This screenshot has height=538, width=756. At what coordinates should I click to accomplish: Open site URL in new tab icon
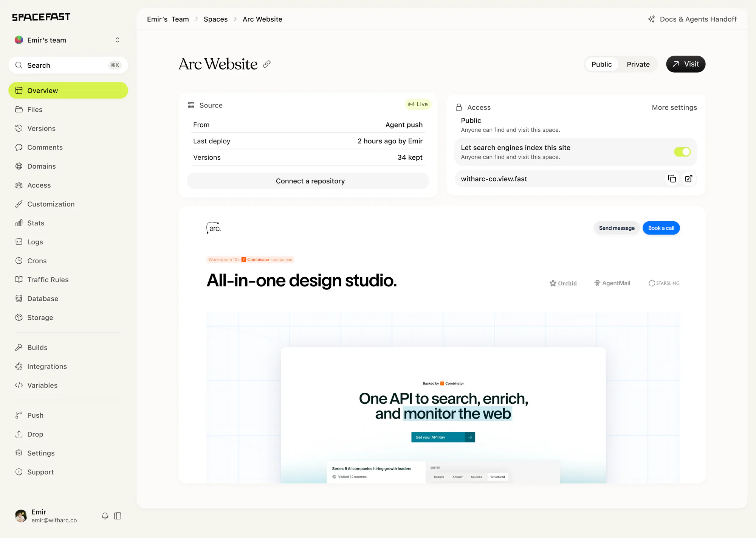click(689, 179)
